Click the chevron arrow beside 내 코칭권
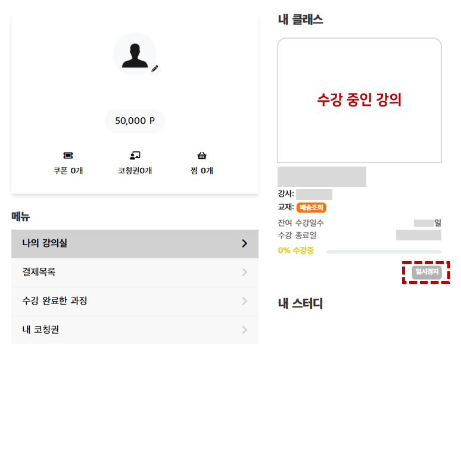The image size is (461, 476). point(245,330)
